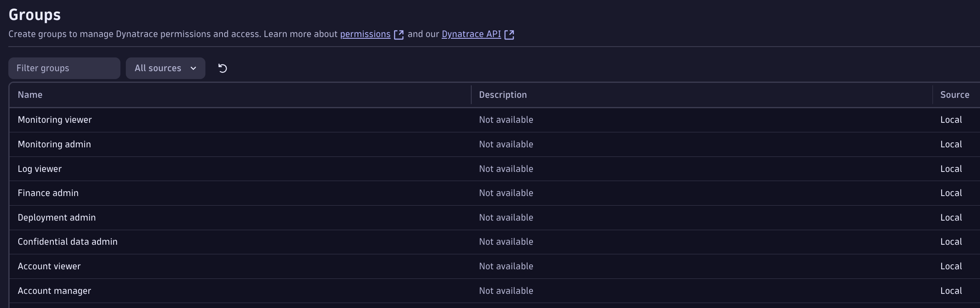Click the refresh groups icon
The image size is (980, 308).
coord(222,68)
